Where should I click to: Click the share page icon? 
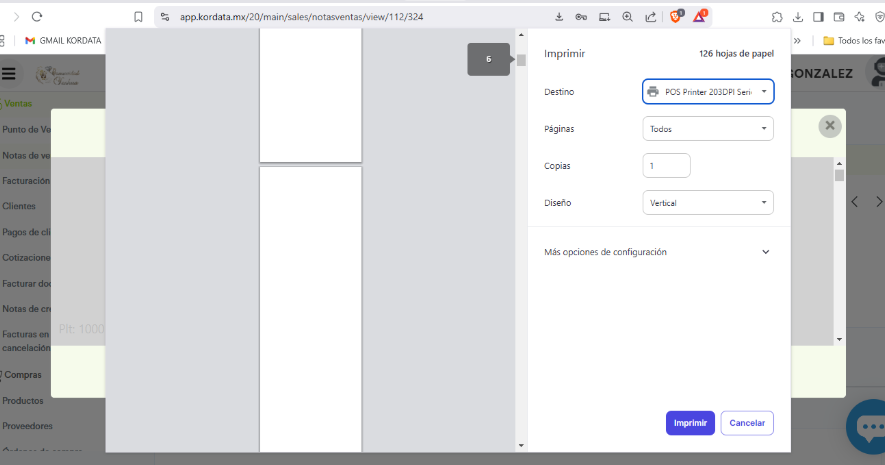[650, 16]
